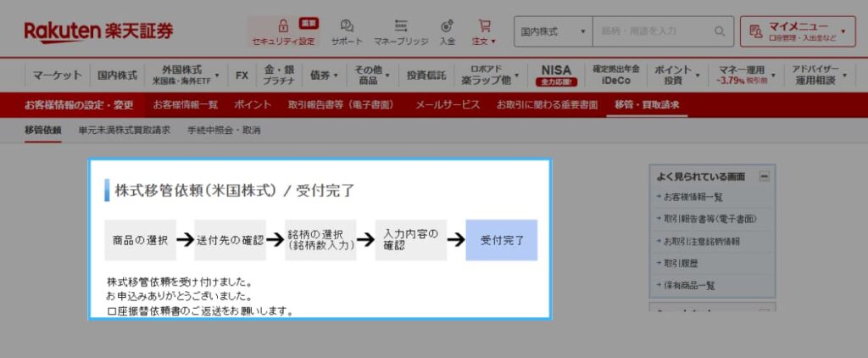Click the 銘柄の選択(銘柄数入力) step box

[x=320, y=240]
